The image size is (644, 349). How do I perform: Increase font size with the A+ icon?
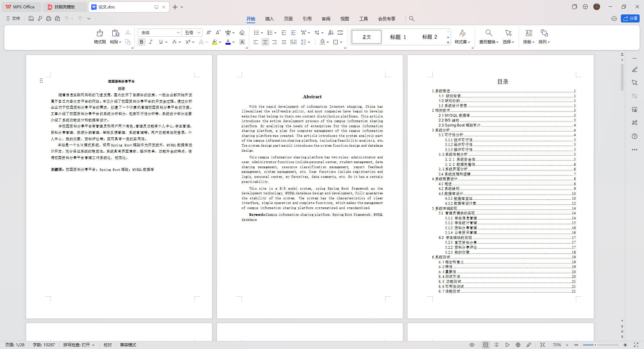209,33
